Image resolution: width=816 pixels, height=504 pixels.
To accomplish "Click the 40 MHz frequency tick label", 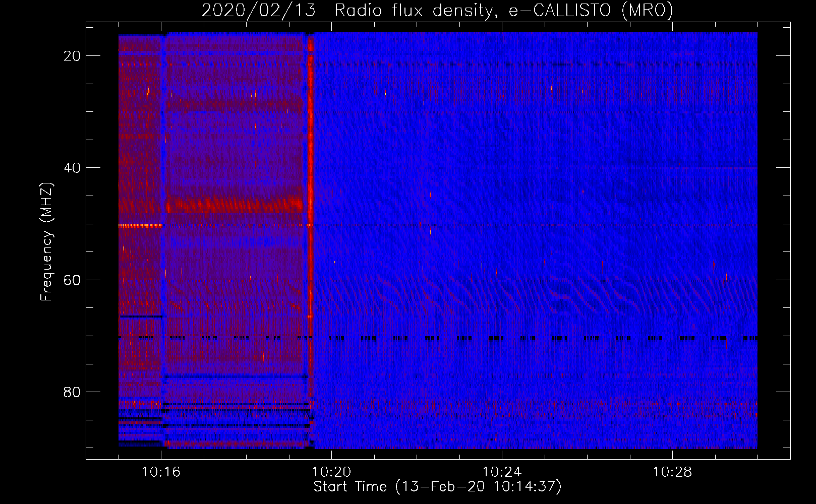I will (x=72, y=168).
